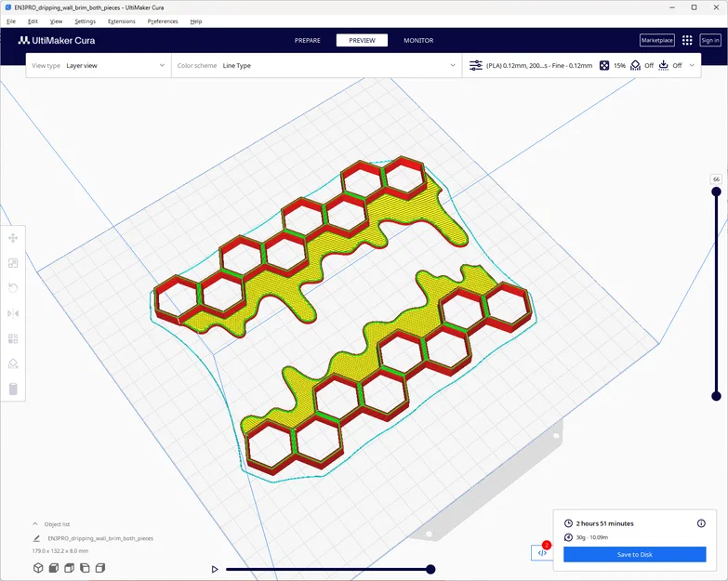Select EN3PRO_dripping_wall_brim_both_pieces in object list
728x581 pixels.
tap(100, 538)
